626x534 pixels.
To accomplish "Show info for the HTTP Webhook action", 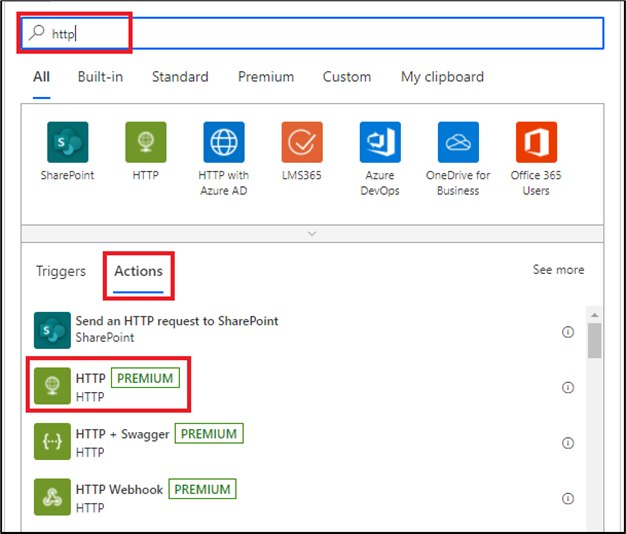I will point(568,498).
